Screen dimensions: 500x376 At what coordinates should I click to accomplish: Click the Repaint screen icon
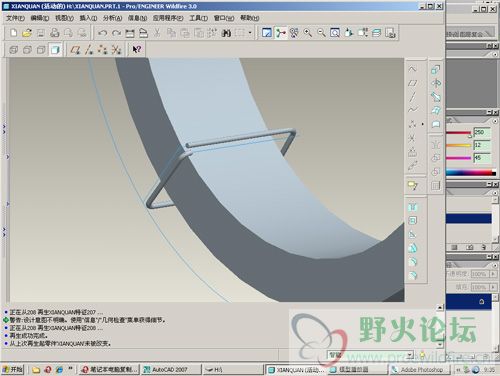(267, 33)
